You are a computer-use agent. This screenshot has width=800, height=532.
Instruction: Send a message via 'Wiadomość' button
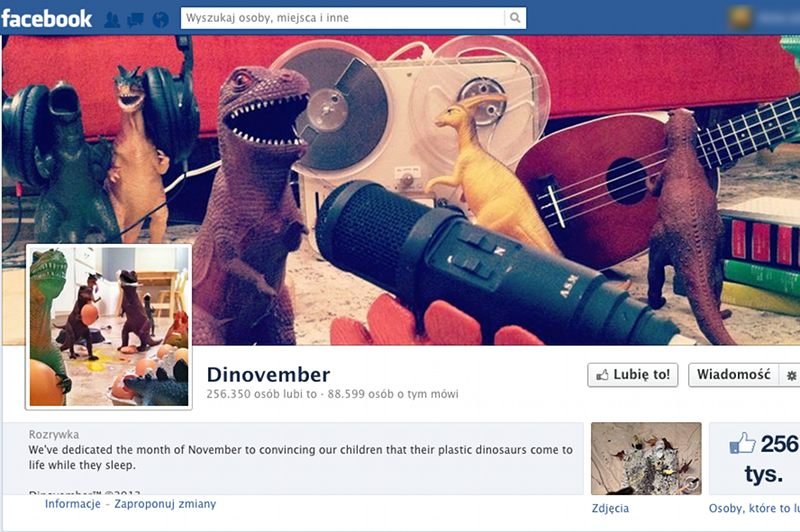[733, 375]
